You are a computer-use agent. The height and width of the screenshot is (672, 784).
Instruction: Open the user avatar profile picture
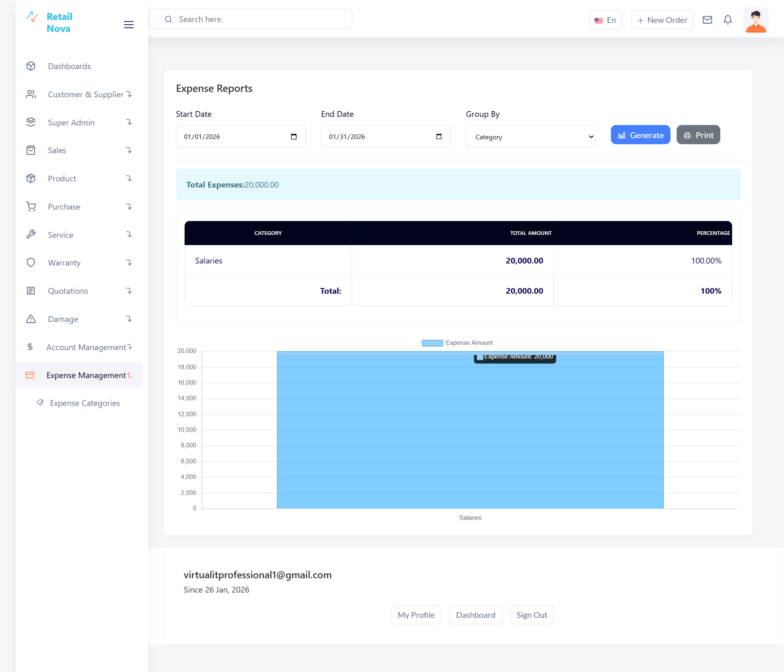point(755,20)
